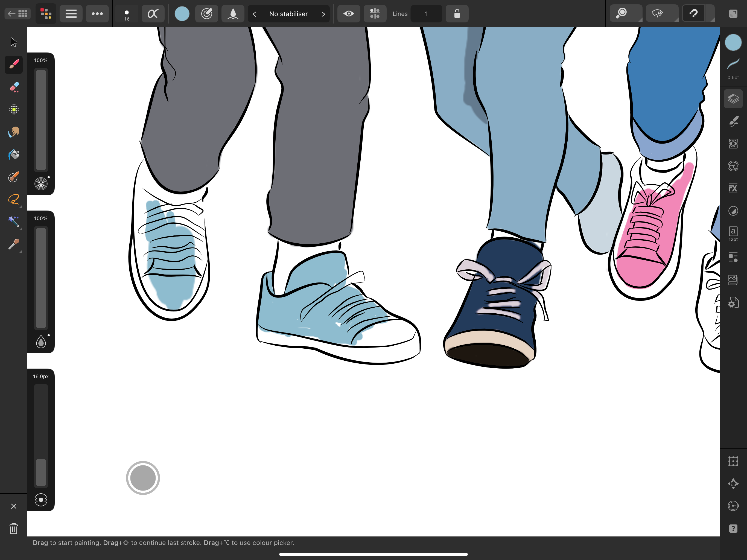Open the toolbar brush colour swatch
The image size is (747, 560).
[x=182, y=14]
